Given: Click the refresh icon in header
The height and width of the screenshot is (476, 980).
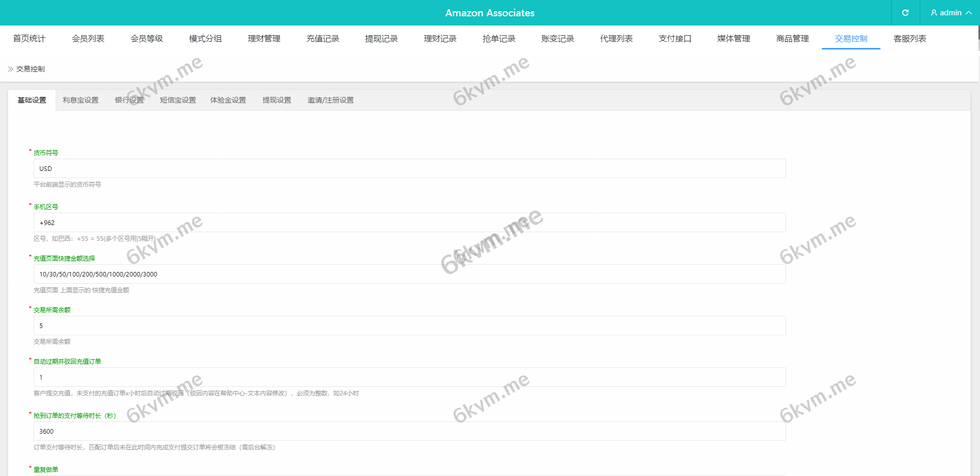Looking at the screenshot, I should [905, 13].
